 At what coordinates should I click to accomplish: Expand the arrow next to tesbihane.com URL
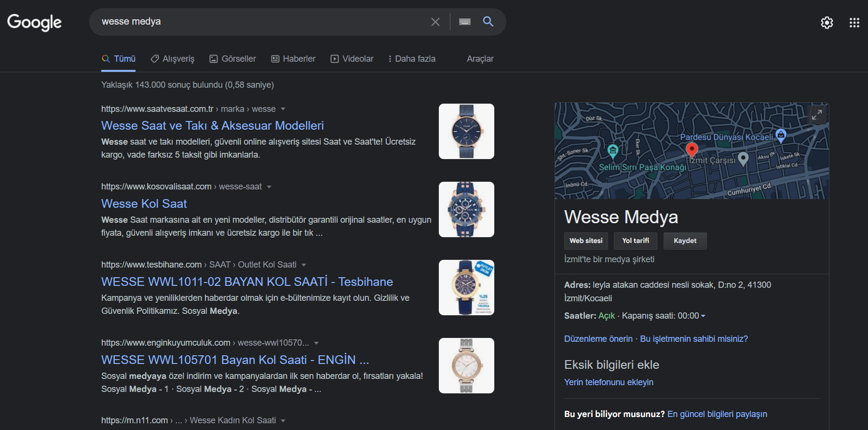(x=304, y=265)
